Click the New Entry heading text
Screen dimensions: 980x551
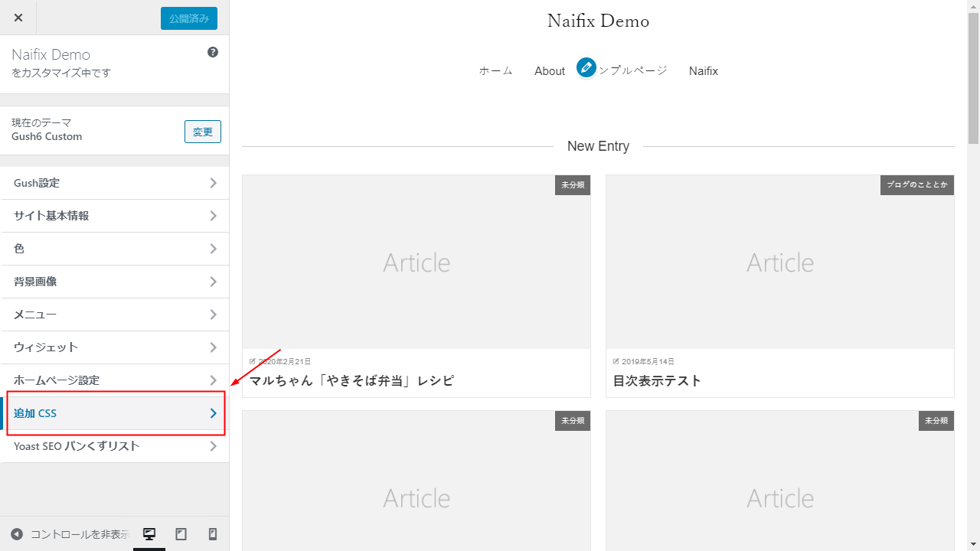click(x=598, y=146)
